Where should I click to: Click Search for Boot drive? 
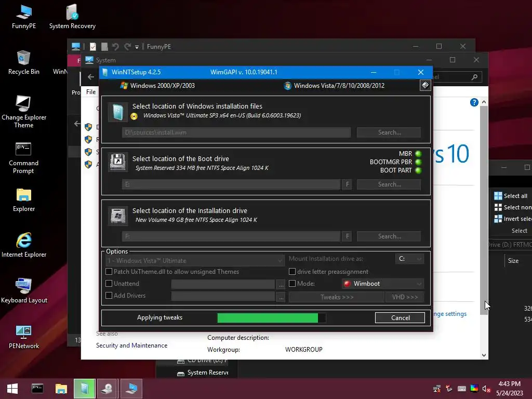coord(389,184)
